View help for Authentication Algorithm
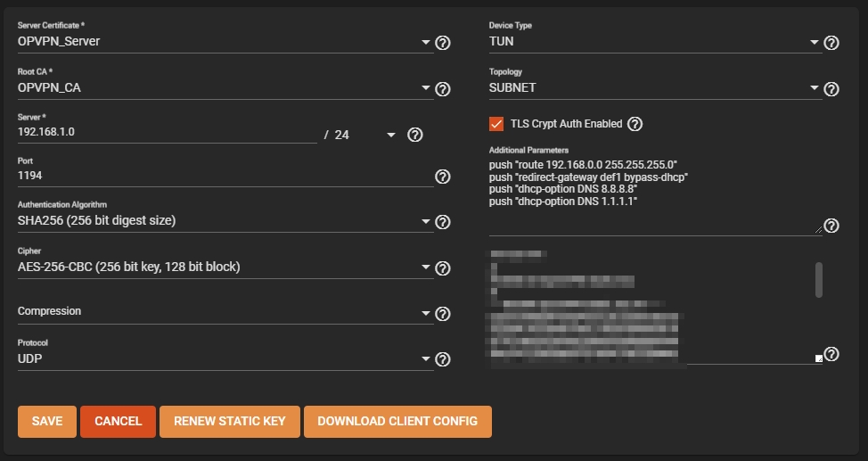This screenshot has width=868, height=461. pos(442,222)
